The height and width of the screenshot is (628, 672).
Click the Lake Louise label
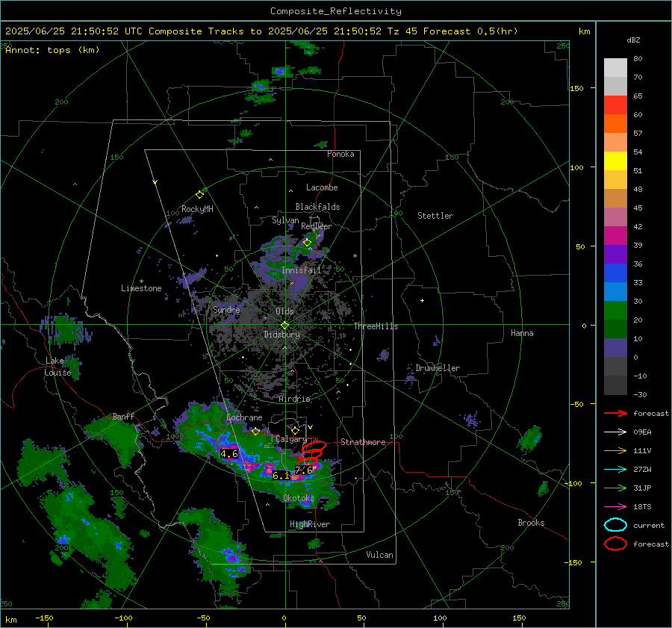(x=58, y=367)
